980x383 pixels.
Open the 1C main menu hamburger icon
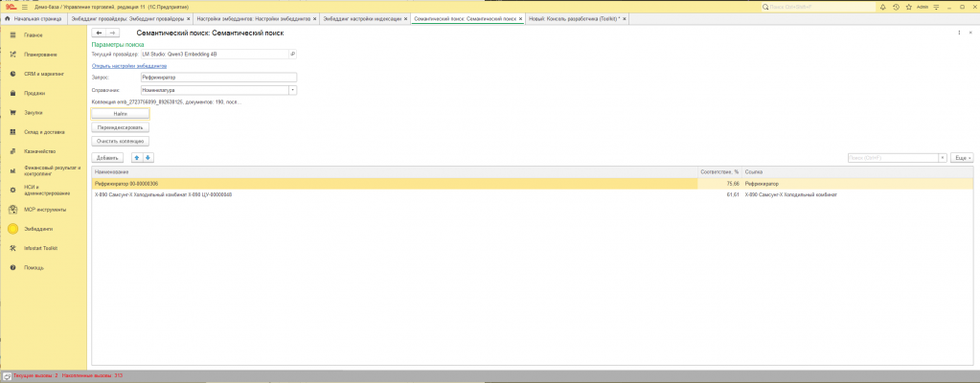[24, 7]
